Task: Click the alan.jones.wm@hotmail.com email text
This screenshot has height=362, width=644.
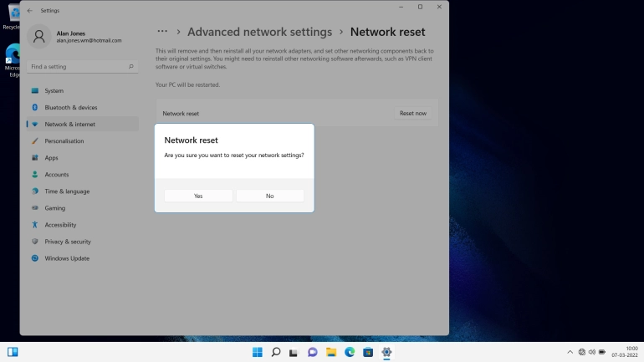Action: tap(89, 41)
